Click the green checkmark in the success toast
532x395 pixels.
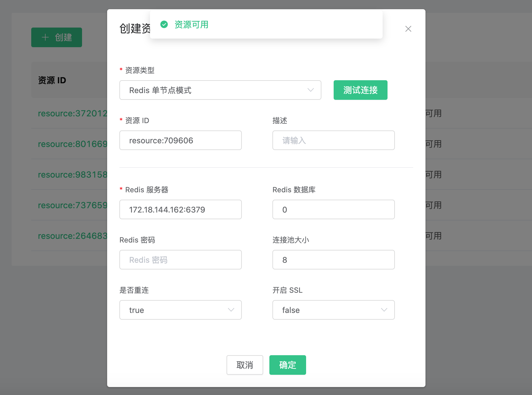pyautogui.click(x=165, y=24)
